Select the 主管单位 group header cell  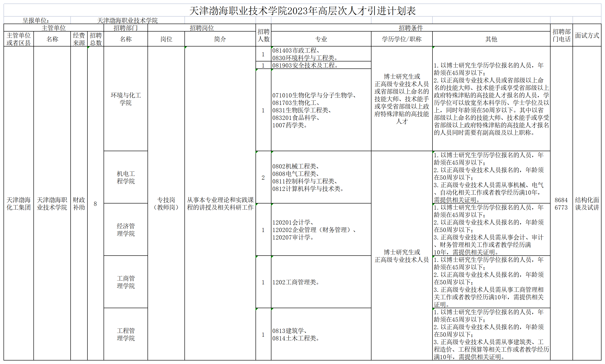click(54, 28)
